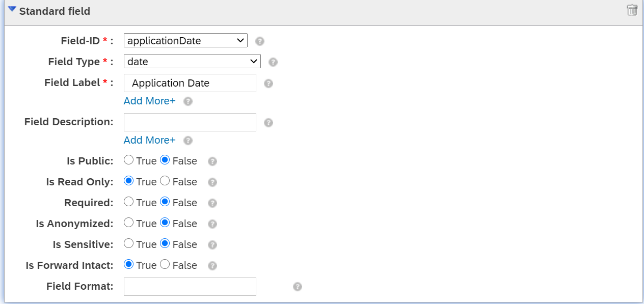Focus the Field Description text box

(190, 122)
